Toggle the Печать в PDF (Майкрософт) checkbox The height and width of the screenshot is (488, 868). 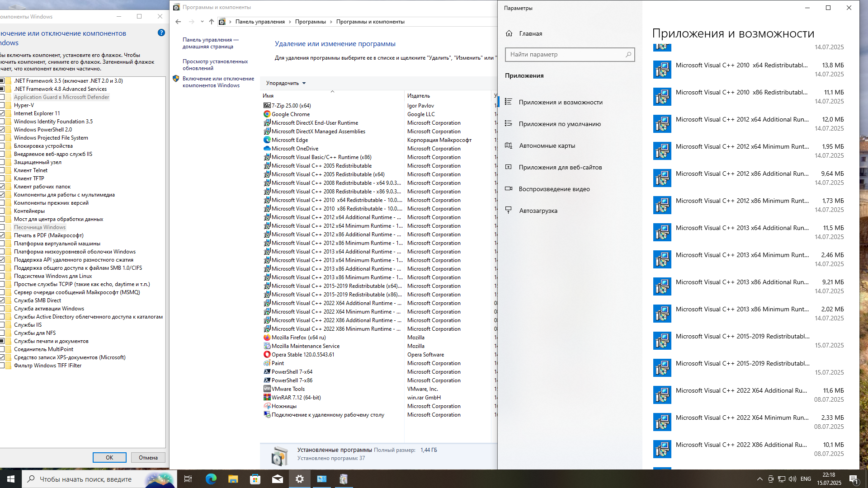coord(2,235)
